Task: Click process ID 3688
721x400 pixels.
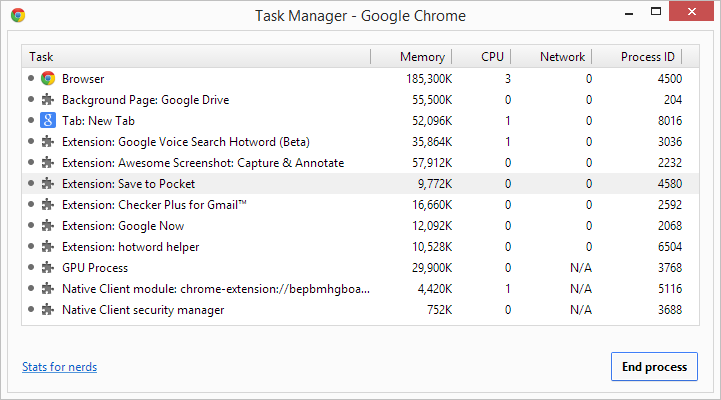Action: [x=670, y=310]
